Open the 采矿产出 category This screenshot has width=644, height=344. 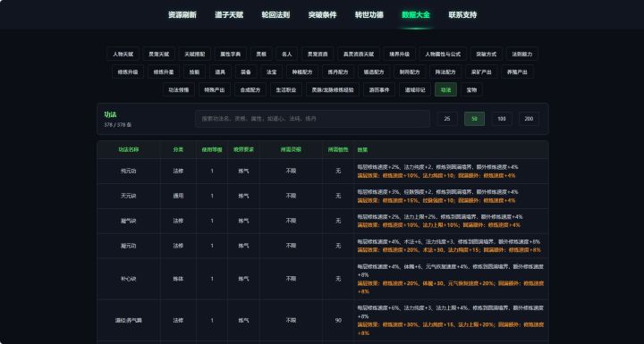(x=481, y=71)
